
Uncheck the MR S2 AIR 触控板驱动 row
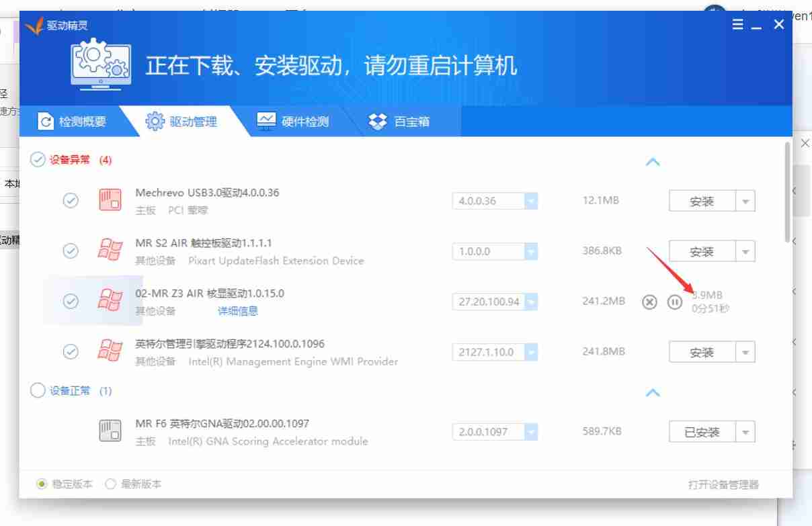(x=70, y=251)
